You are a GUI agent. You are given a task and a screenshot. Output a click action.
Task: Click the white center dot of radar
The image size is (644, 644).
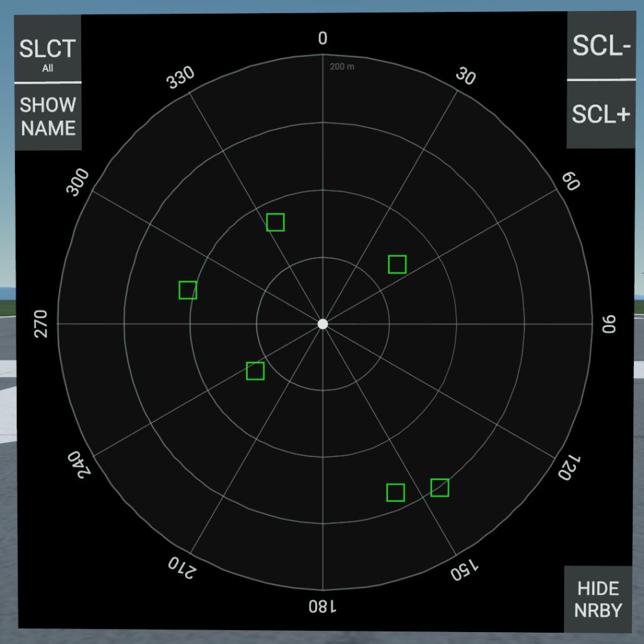[x=323, y=324]
